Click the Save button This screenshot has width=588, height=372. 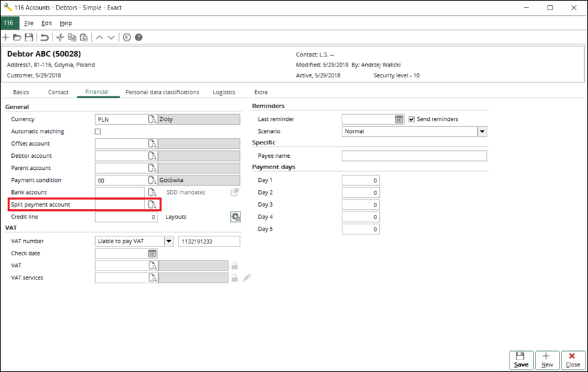click(x=522, y=361)
